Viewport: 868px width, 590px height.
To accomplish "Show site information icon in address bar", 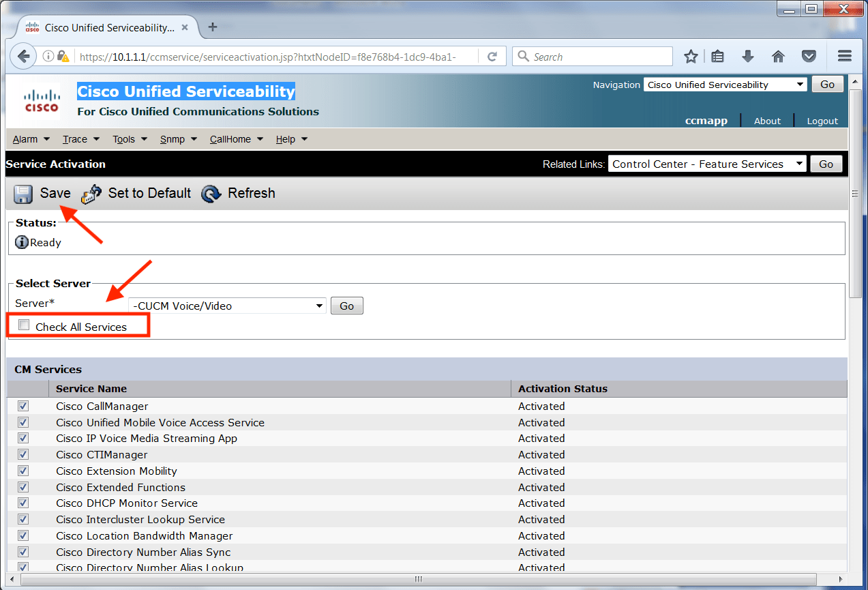I will [48, 57].
